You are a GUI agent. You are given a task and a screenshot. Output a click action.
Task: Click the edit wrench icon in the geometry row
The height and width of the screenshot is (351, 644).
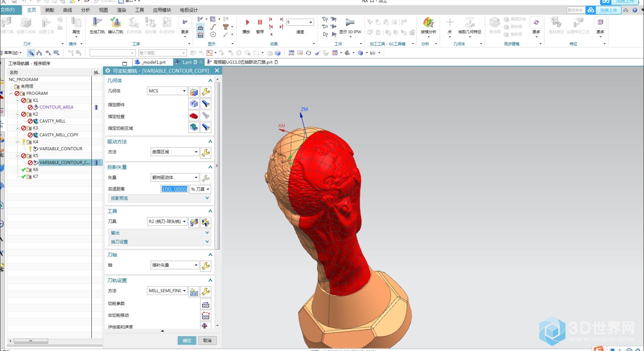click(x=206, y=91)
